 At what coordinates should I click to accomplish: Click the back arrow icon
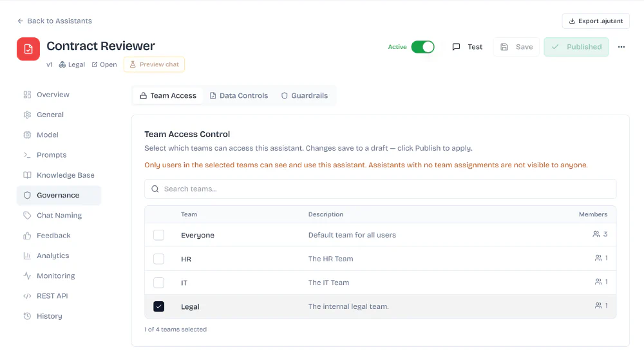[20, 21]
